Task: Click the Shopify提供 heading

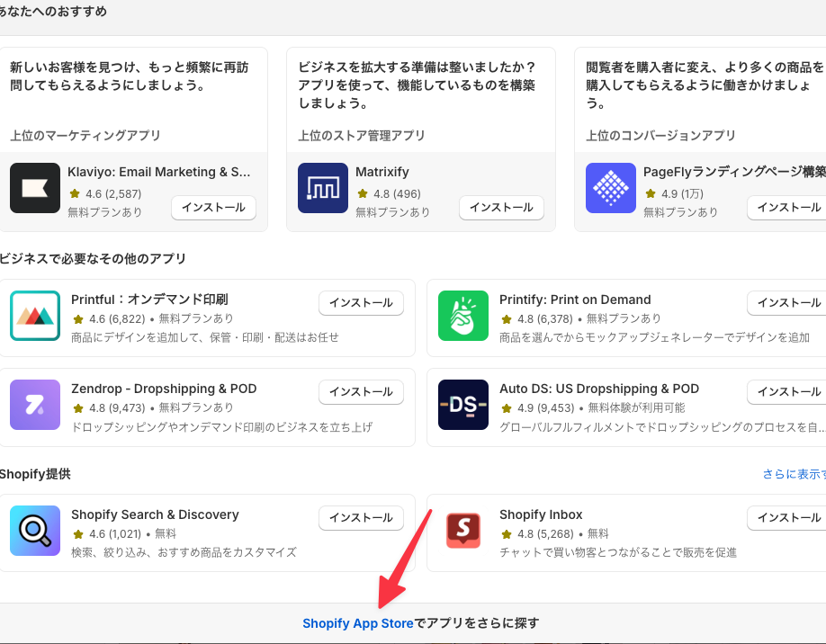Action: [x=35, y=474]
